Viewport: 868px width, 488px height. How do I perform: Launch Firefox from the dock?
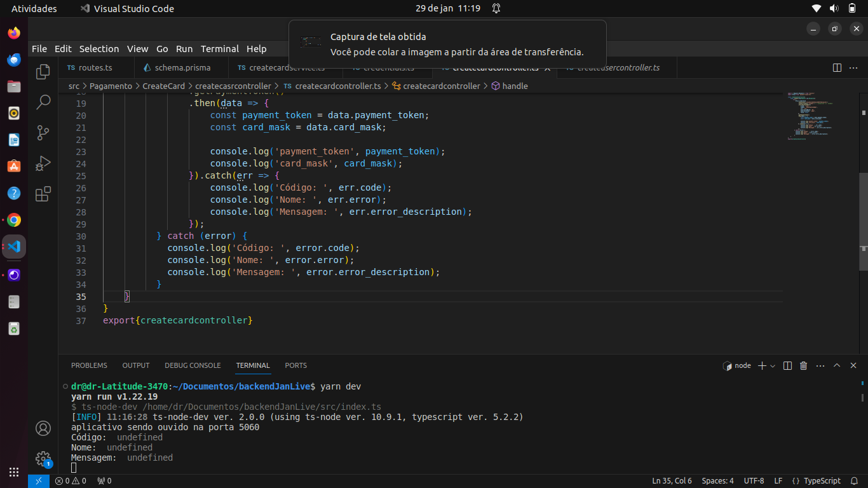(x=14, y=33)
